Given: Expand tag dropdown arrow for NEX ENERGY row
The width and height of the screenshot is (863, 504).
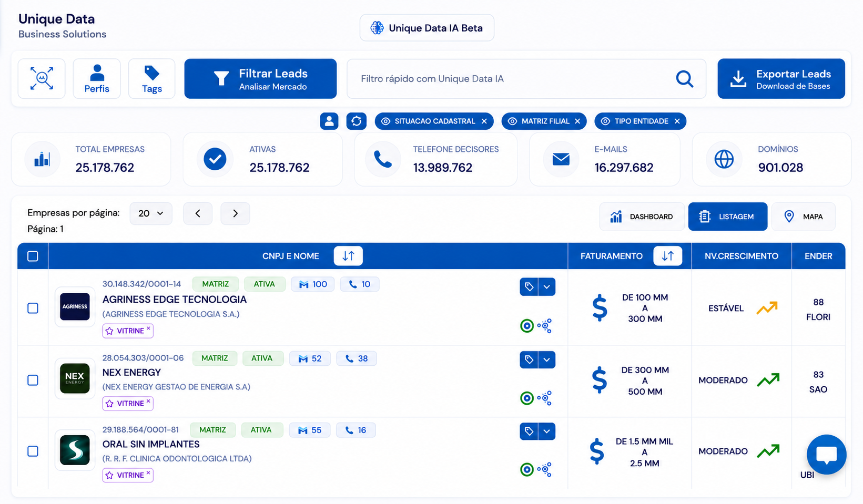Looking at the screenshot, I should 547,359.
